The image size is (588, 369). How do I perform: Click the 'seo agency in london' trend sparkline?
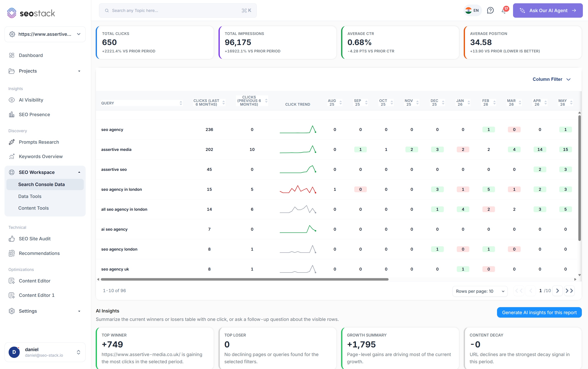[298, 189]
